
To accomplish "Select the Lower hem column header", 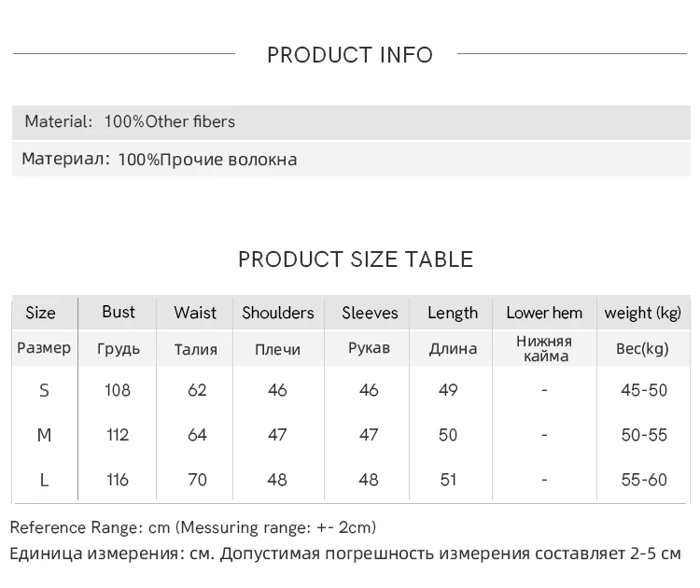I will point(544,313).
